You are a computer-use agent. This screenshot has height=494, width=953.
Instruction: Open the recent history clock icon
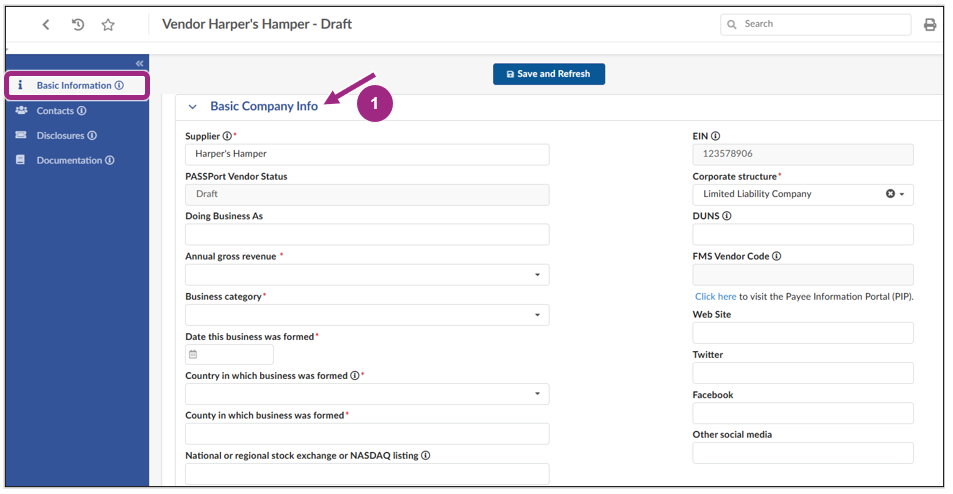78,25
